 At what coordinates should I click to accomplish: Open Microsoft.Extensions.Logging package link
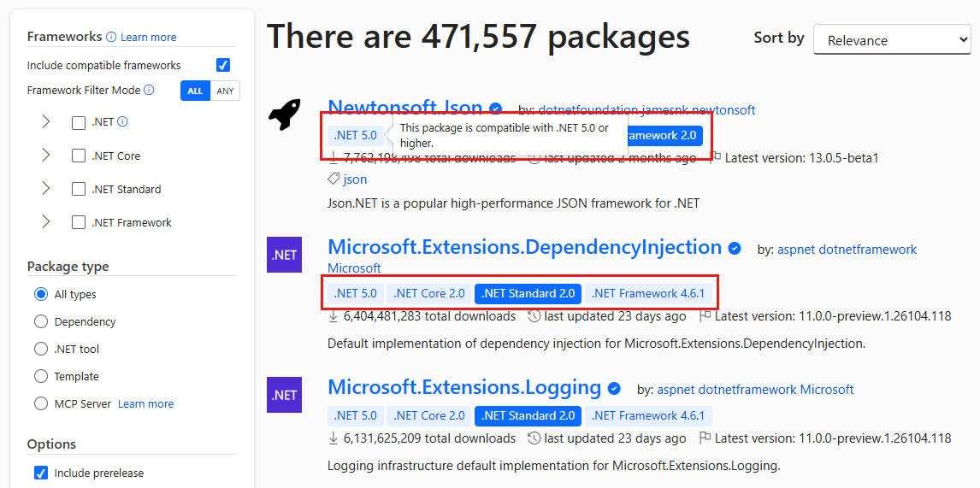(464, 387)
